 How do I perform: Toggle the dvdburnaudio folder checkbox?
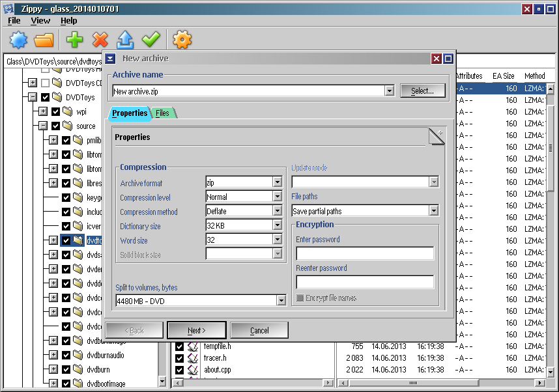tap(66, 356)
